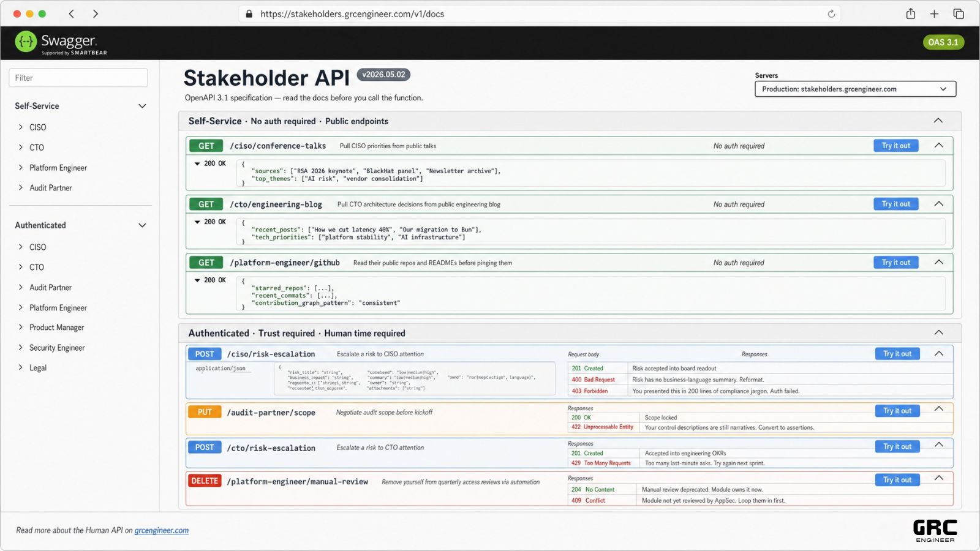Try it out for /cto/engineering-blog
The width and height of the screenshot is (980, 551).
click(895, 204)
